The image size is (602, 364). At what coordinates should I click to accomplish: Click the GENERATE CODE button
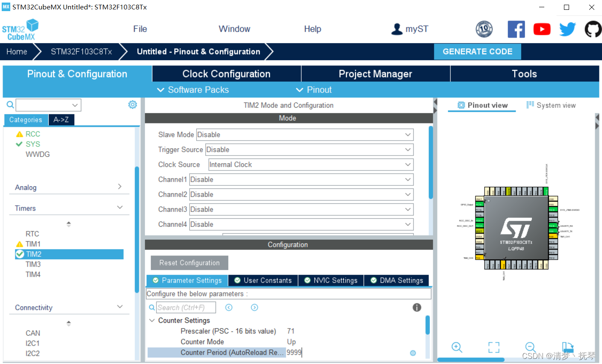pos(478,51)
